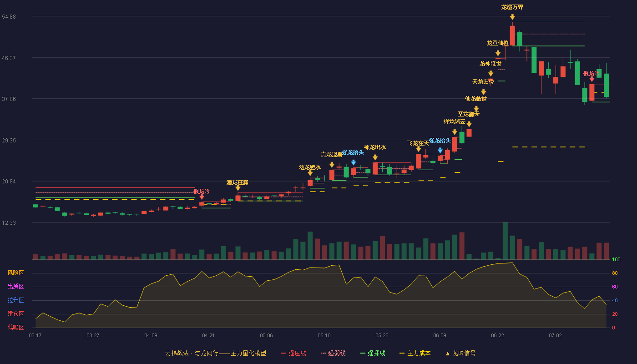Image resolution: width=637 pixels, height=364 pixels.
Task: Click the 80 indicator axis label
Action: point(615,273)
